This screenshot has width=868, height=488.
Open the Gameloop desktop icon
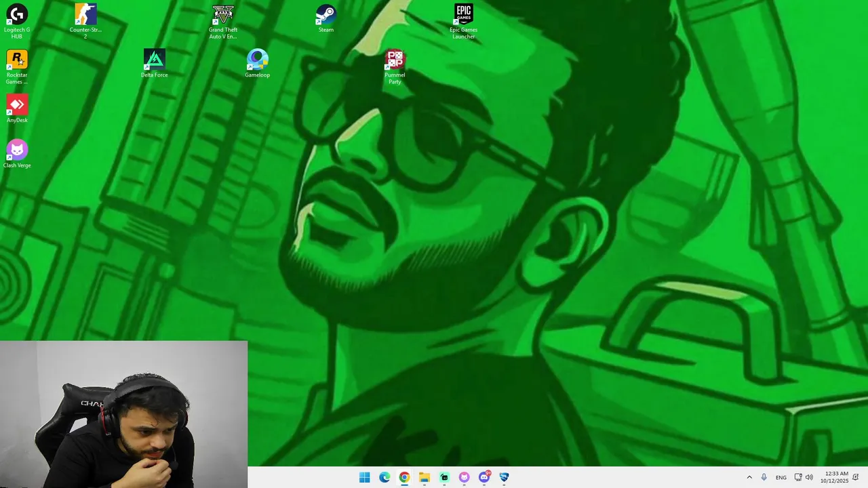257,64
